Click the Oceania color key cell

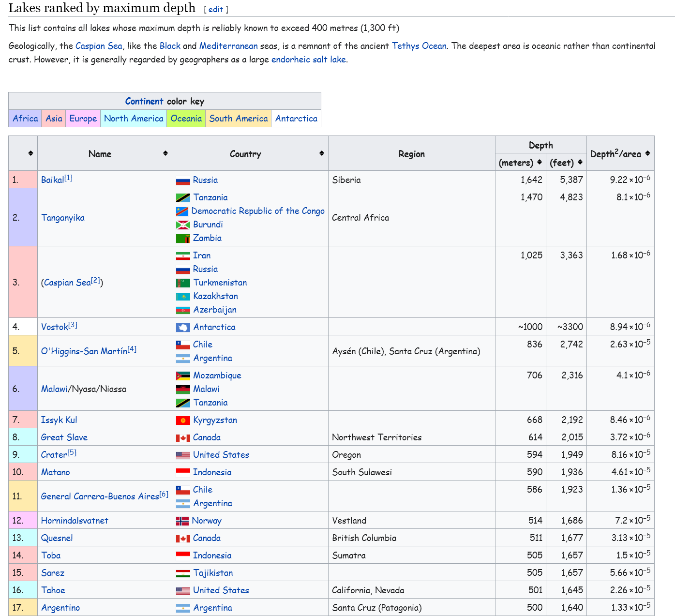point(186,119)
